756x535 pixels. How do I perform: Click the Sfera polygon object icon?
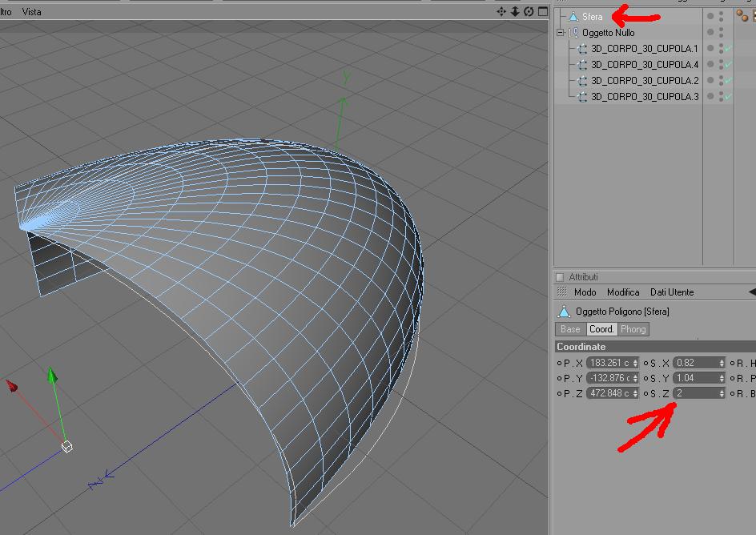pyautogui.click(x=573, y=17)
